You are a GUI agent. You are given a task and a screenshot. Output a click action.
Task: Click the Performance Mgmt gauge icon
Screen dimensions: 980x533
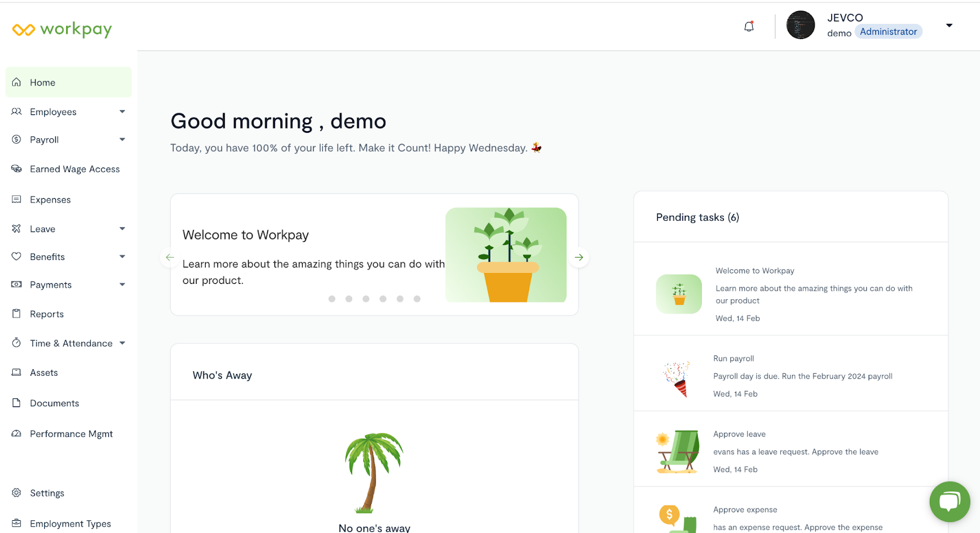tap(17, 433)
